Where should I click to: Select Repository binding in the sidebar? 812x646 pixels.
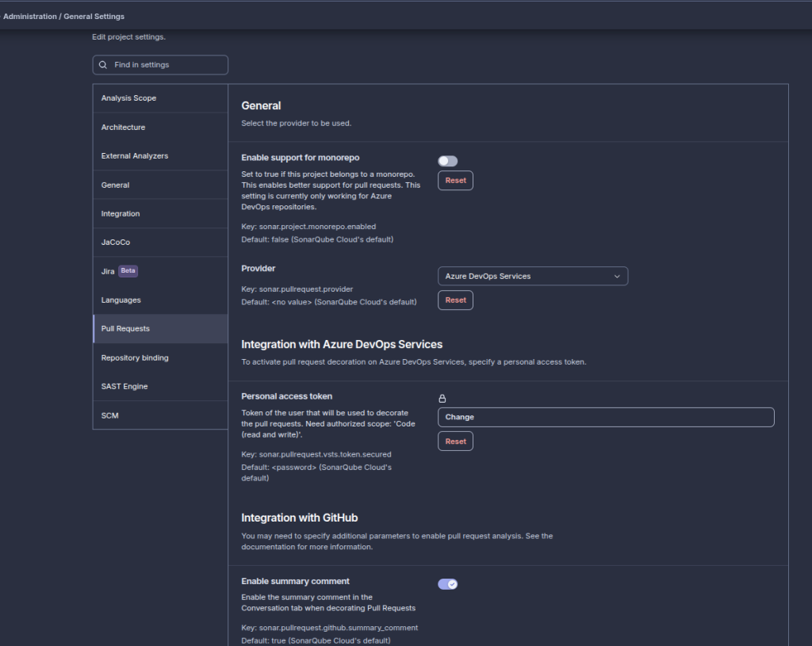click(x=135, y=358)
